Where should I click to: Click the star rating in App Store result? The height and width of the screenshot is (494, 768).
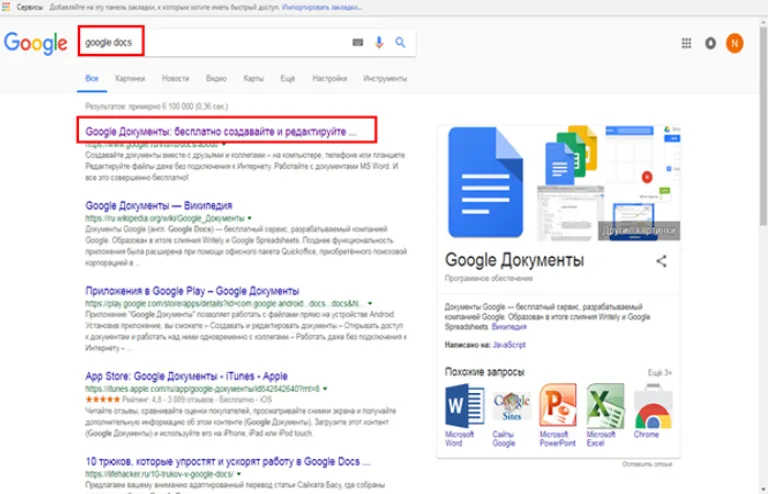pyautogui.click(x=102, y=400)
